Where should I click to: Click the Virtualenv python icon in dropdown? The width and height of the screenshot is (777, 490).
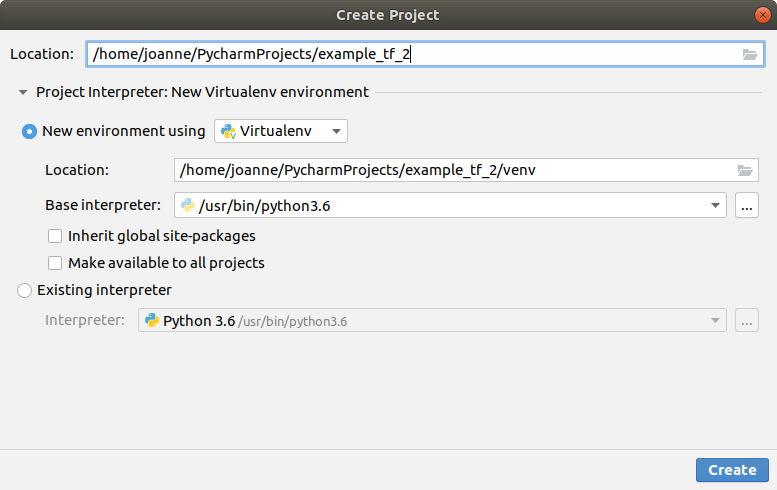tap(228, 131)
